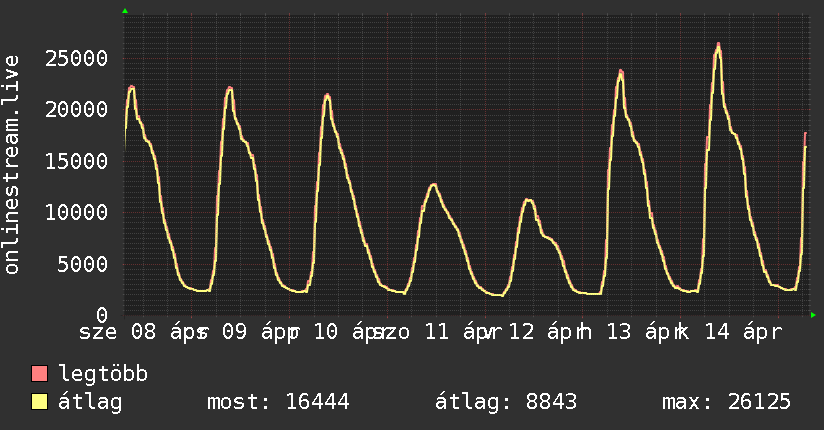This screenshot has width=824, height=430.
Task: Click the most: 16444 value
Action: click(x=278, y=402)
